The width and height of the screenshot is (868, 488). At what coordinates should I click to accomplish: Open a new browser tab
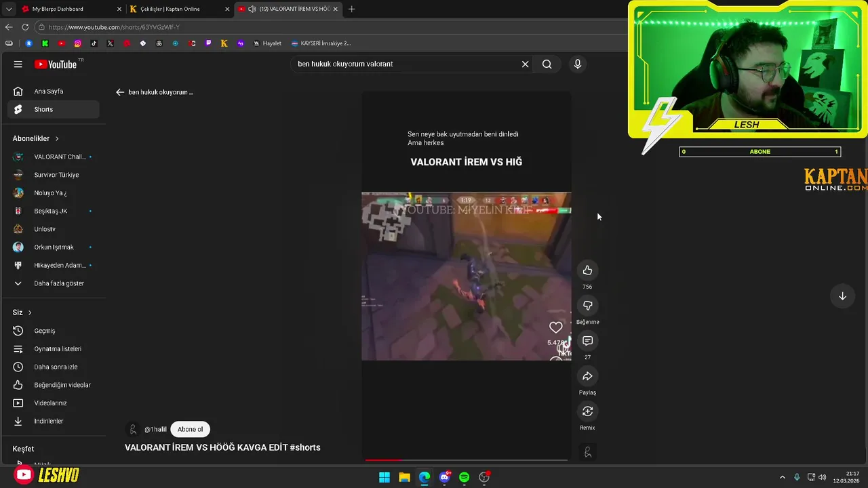351,9
